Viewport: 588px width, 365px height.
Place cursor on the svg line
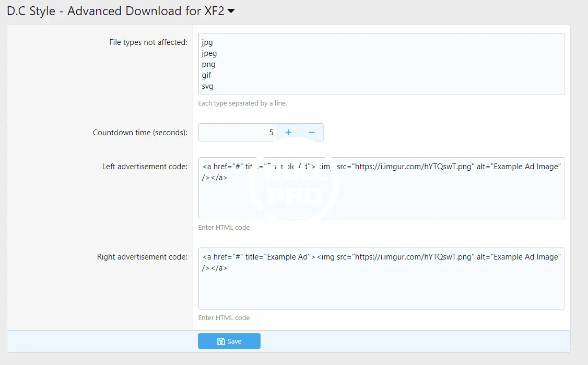point(207,86)
